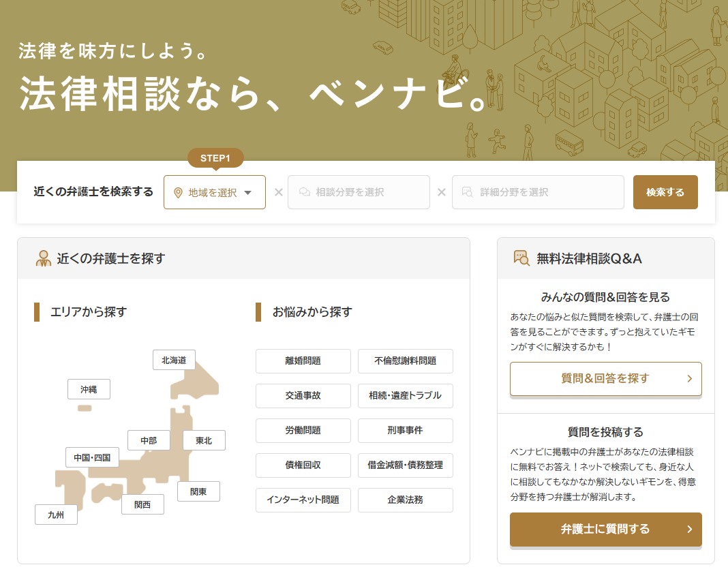This screenshot has width=728, height=582.
Task: Select 関西 region on the map
Action: pyautogui.click(x=142, y=504)
